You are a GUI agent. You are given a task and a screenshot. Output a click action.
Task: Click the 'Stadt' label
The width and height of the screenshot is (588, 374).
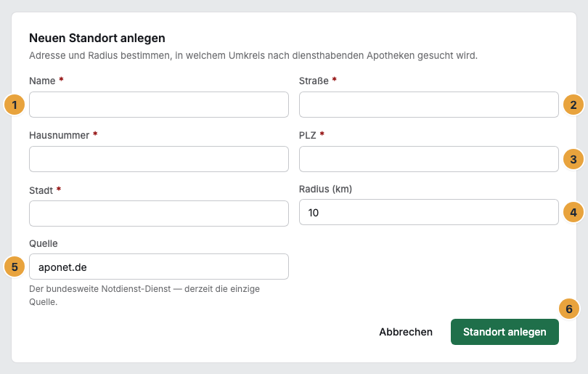41,190
